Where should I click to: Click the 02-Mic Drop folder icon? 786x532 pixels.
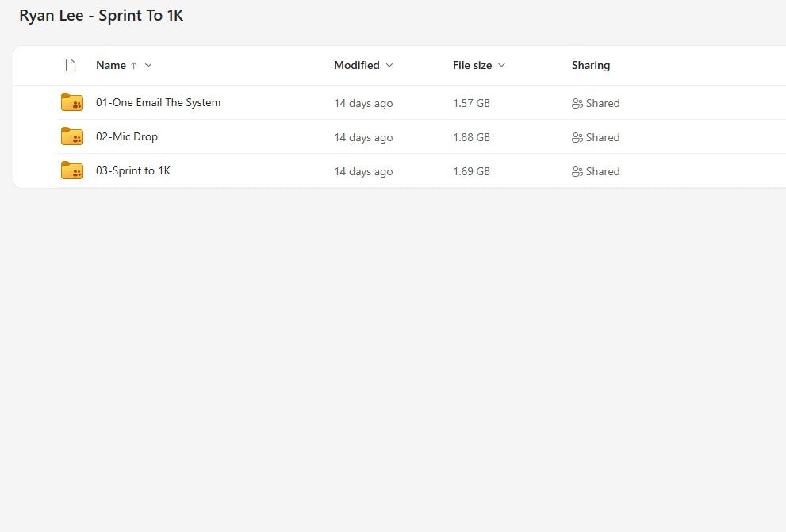pyautogui.click(x=72, y=136)
